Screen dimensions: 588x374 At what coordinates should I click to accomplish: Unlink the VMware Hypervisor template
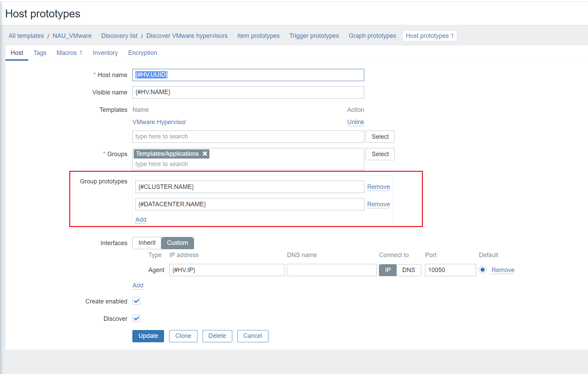pyautogui.click(x=355, y=122)
